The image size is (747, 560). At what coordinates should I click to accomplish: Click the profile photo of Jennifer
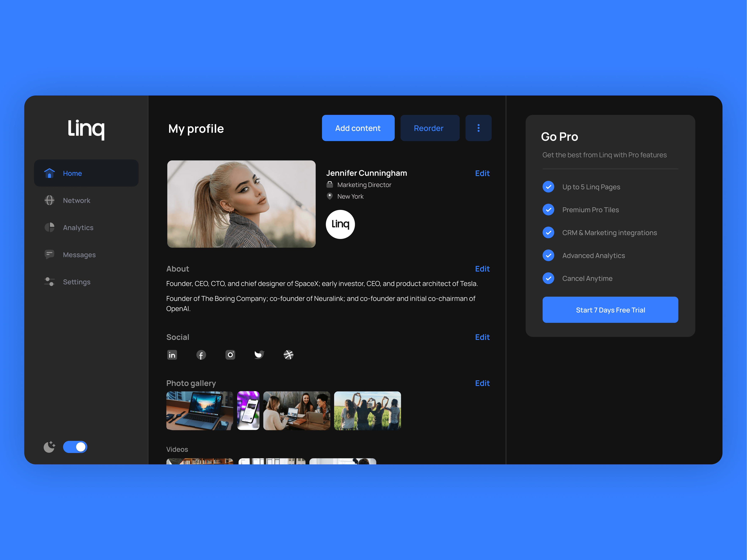coord(241,204)
